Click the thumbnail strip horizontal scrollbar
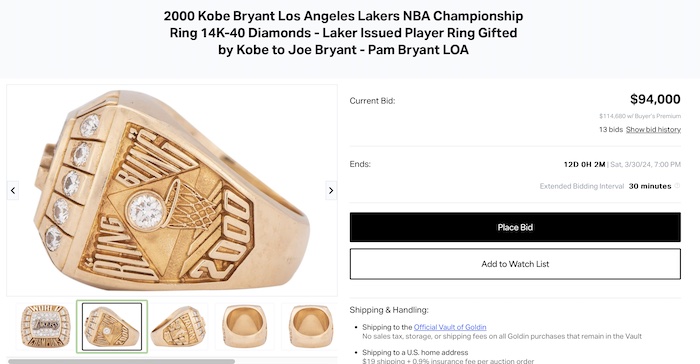This screenshot has height=364, width=700. [121, 361]
